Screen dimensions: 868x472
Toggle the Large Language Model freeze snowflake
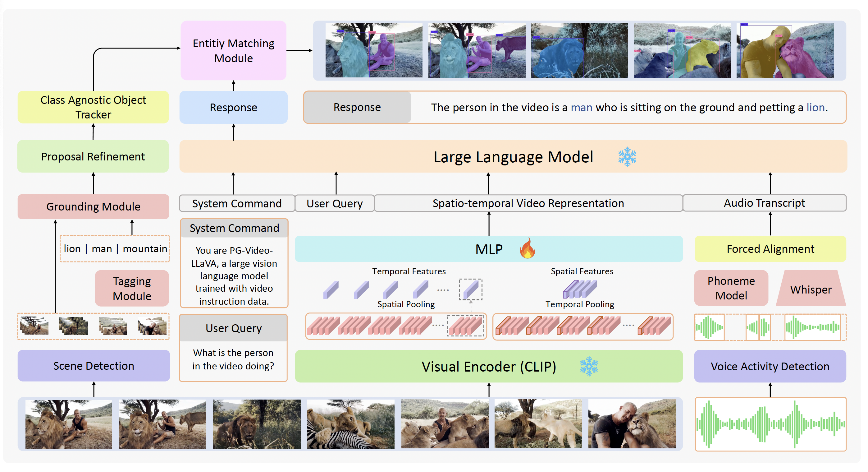tap(627, 156)
